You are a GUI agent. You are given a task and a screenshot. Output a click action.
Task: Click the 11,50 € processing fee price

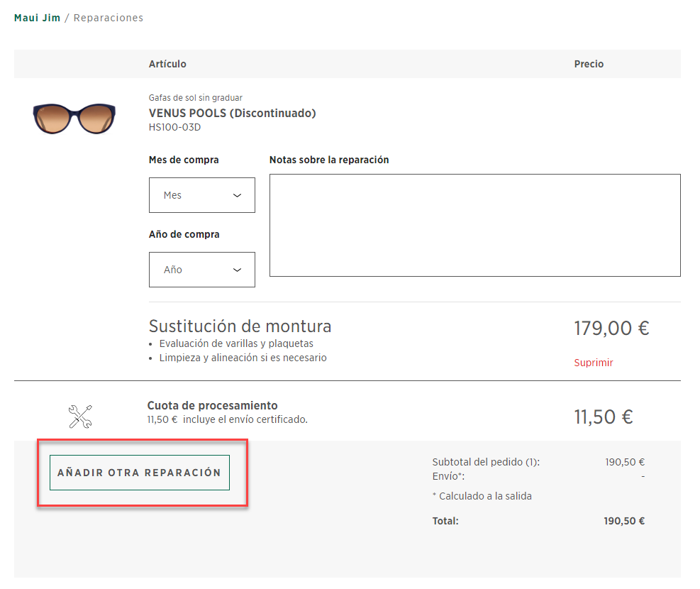point(603,417)
